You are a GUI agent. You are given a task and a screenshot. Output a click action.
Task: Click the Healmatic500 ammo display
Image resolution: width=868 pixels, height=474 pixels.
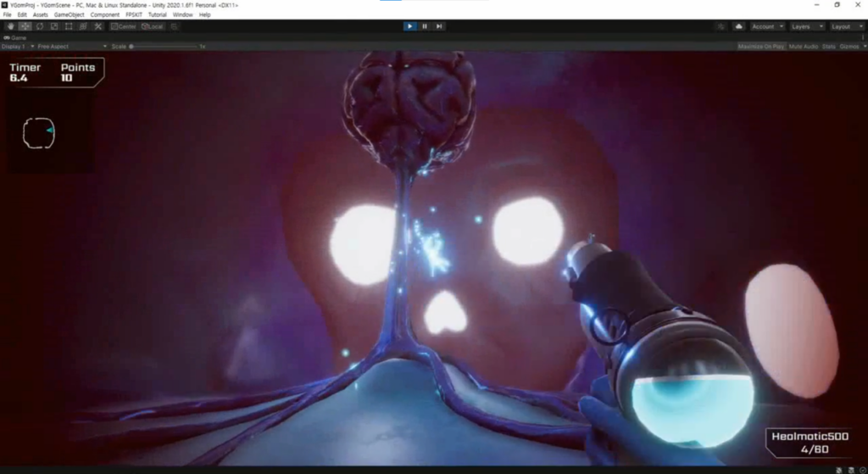click(x=810, y=443)
